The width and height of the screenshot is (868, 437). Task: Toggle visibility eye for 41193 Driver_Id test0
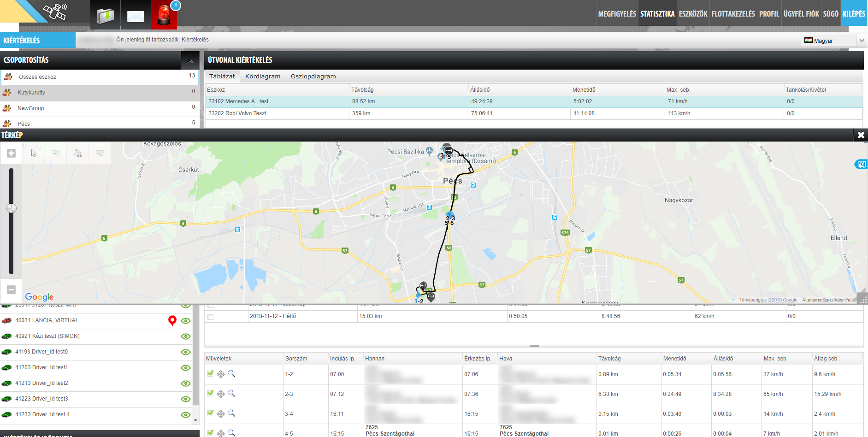(186, 352)
